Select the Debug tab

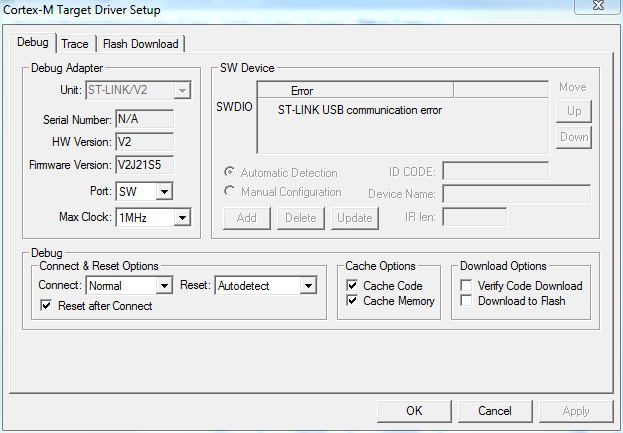[x=32, y=43]
